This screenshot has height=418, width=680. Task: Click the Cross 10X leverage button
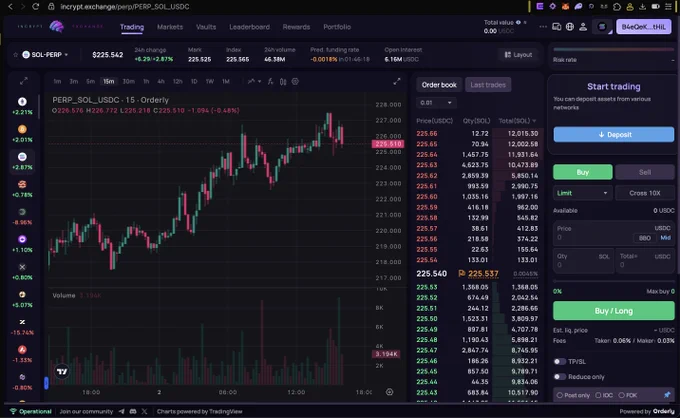(x=644, y=193)
